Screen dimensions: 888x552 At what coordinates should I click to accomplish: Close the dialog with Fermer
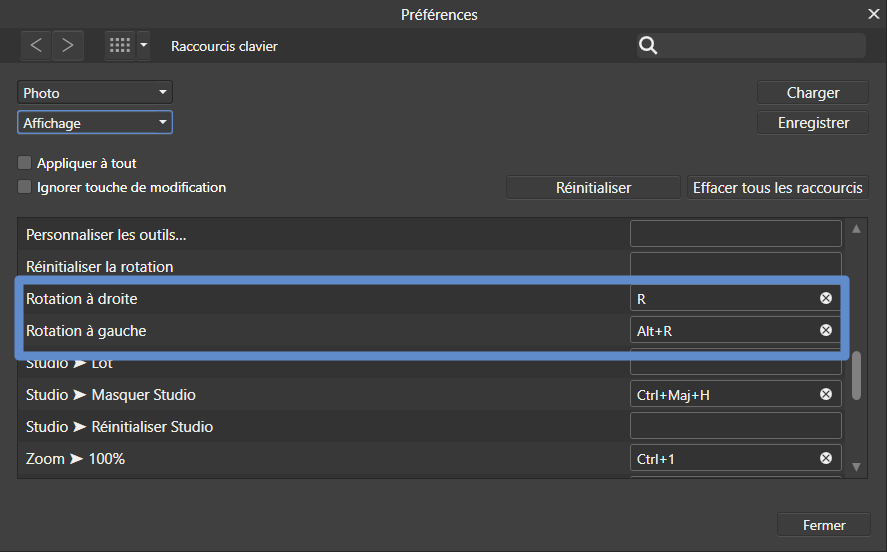[824, 525]
